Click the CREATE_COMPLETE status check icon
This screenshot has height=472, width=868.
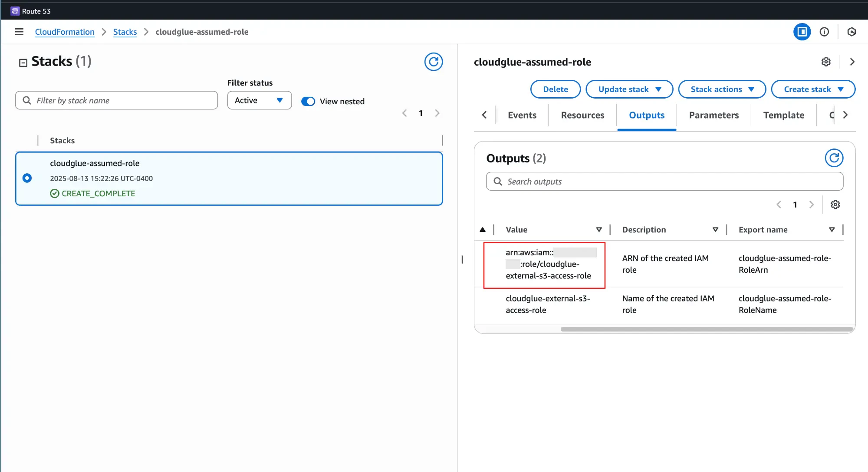click(x=55, y=194)
